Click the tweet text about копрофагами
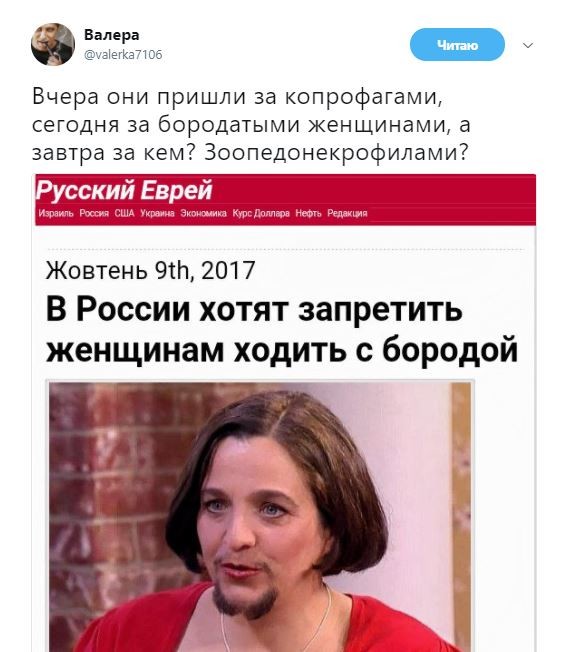The image size is (564, 652). point(251,124)
